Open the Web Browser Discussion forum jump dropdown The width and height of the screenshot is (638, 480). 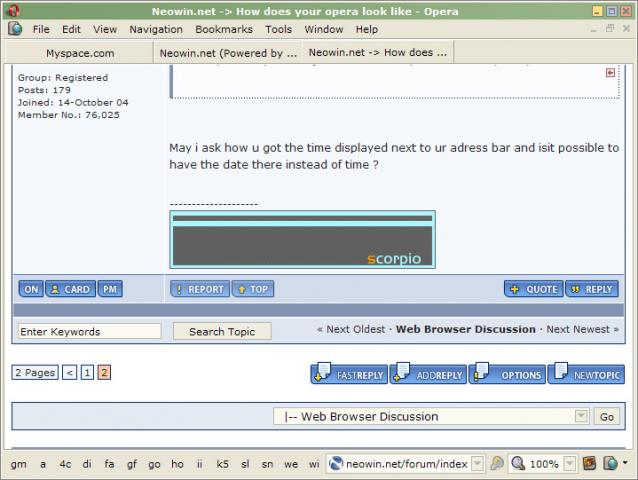(x=581, y=416)
